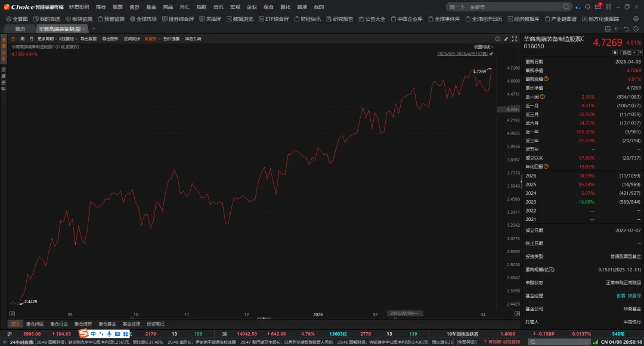The image size is (644, 346).
Task: Open the 前复权 adjustment dropdown
Action: point(152,39)
